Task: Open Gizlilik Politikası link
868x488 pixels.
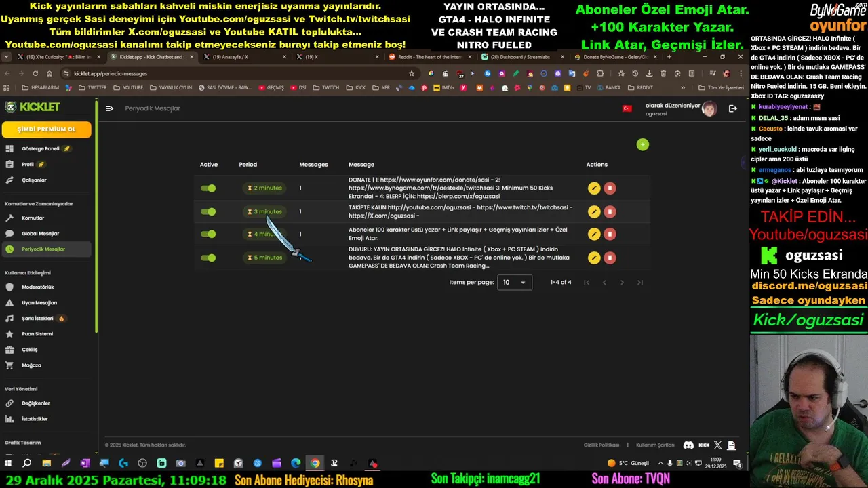Action: coord(601,445)
